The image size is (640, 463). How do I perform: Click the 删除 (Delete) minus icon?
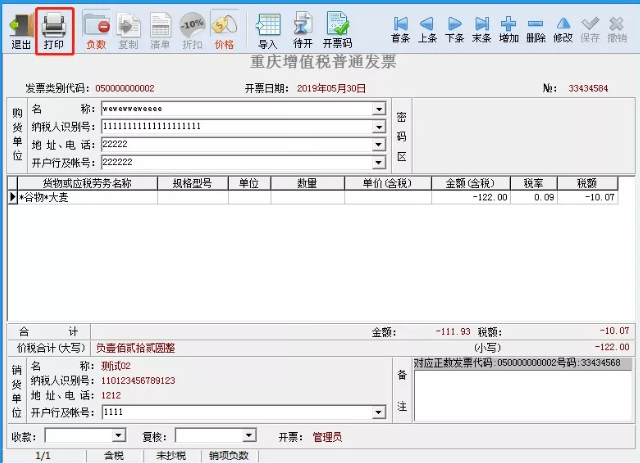tap(536, 28)
